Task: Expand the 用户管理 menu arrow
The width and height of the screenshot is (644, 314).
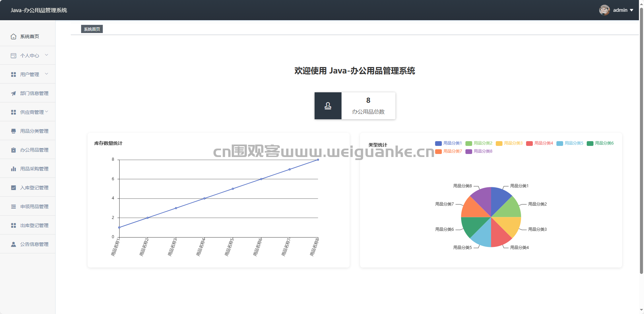Action: tap(46, 74)
